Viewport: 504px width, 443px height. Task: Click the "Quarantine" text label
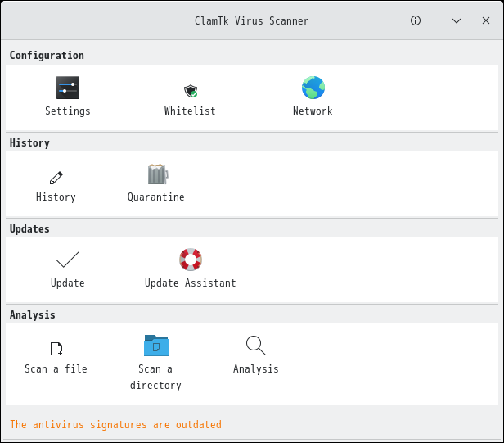click(156, 197)
